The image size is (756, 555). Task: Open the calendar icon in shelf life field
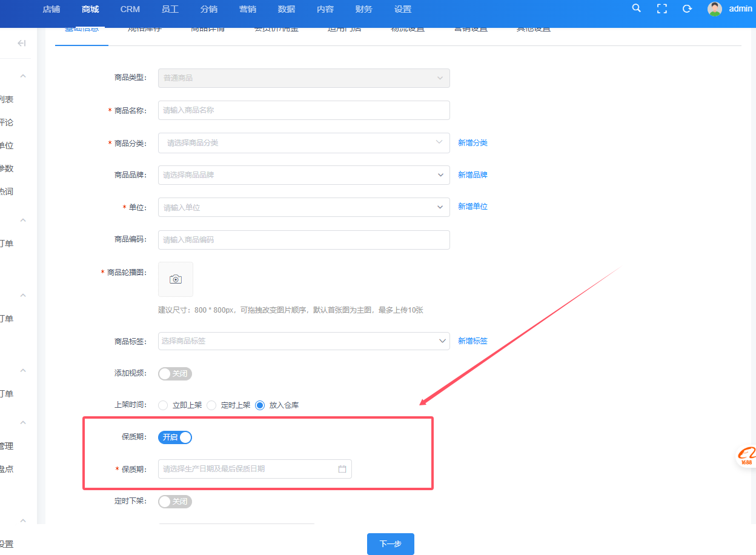(342, 469)
